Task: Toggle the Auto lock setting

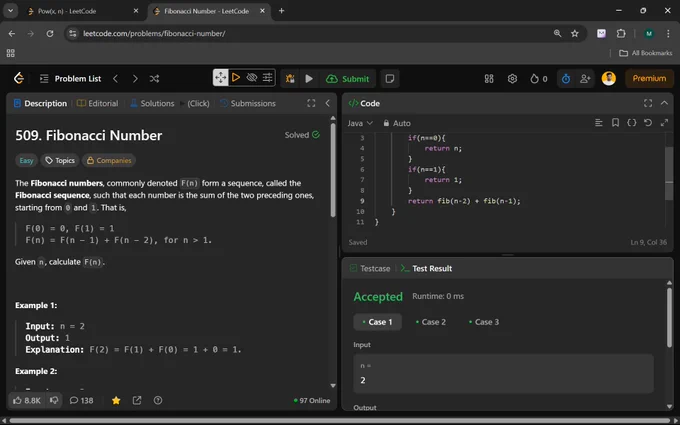Action: point(396,123)
